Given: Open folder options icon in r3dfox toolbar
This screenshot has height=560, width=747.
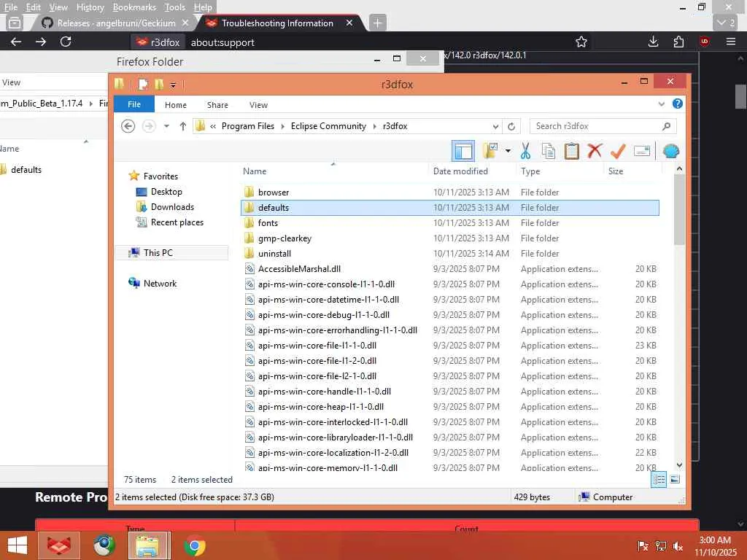Looking at the screenshot, I should (x=490, y=151).
